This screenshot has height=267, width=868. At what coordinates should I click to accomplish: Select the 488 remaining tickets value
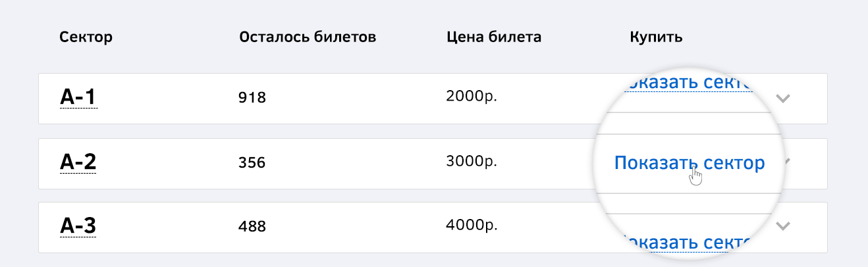(x=252, y=226)
